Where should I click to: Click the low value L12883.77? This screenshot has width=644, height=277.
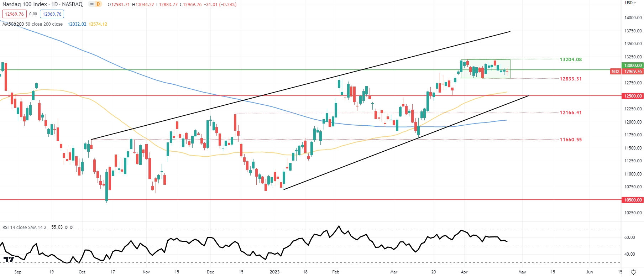point(167,5)
